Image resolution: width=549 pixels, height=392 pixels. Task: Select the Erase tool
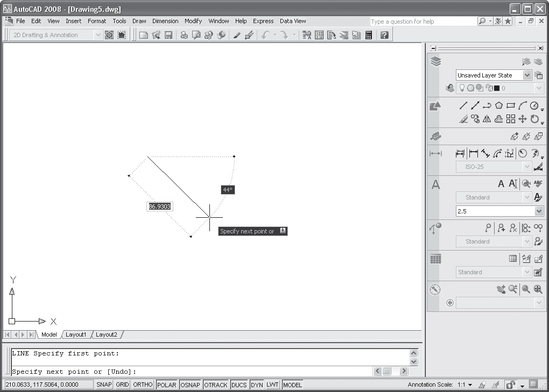click(x=463, y=119)
